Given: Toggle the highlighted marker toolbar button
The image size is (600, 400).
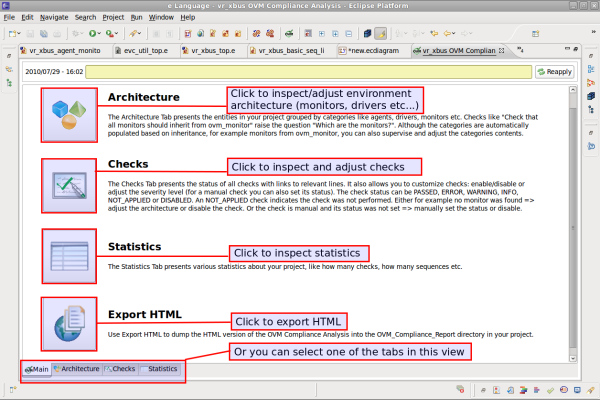Looking at the screenshot, I should pos(381,34).
